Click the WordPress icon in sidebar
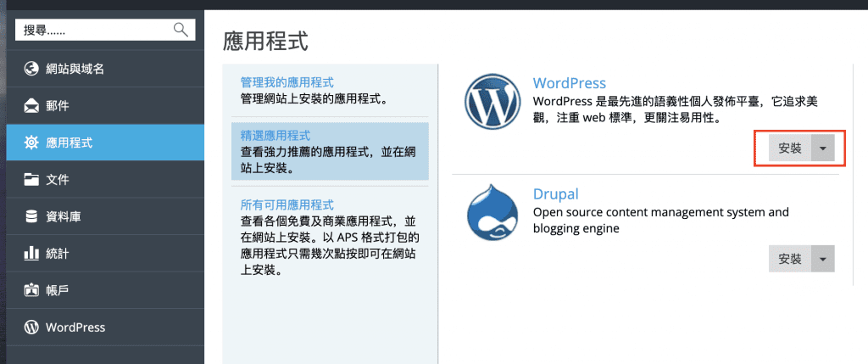 [x=31, y=327]
